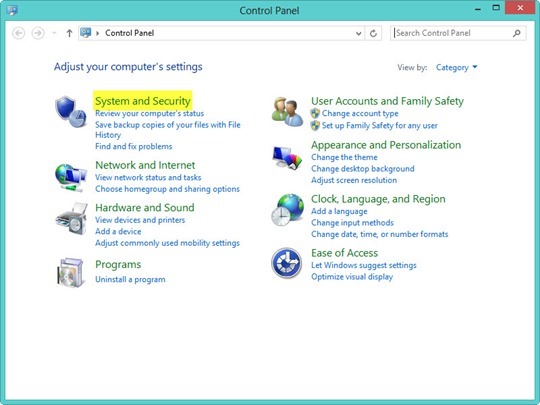Select the Control Panel breadcrumb in the address bar
The width and height of the screenshot is (540, 405).
pyautogui.click(x=129, y=33)
